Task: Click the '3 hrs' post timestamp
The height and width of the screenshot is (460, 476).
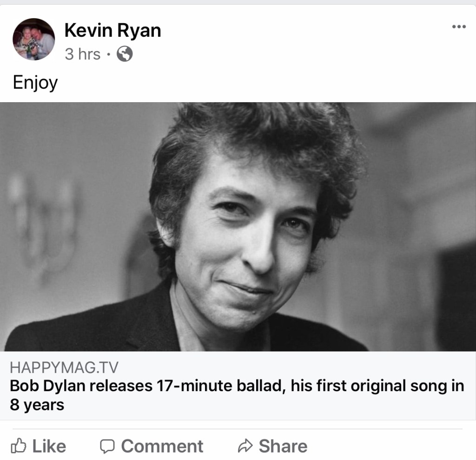Action: 82,54
